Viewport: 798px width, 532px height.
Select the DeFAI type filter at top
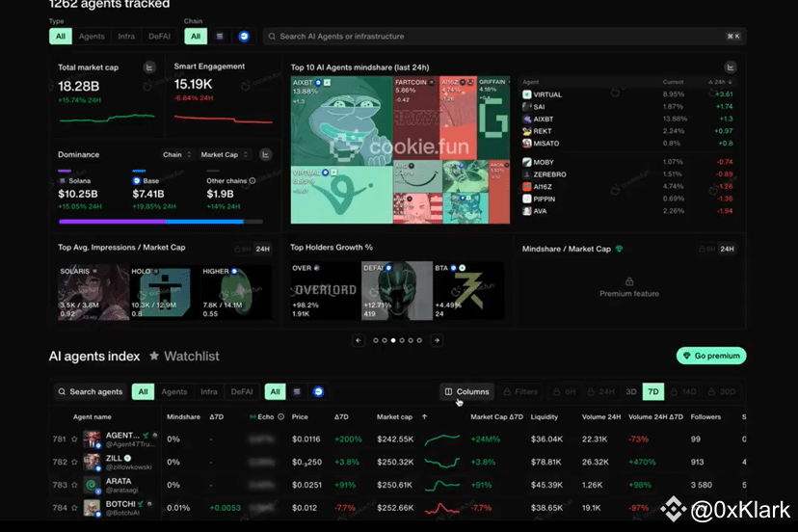(x=159, y=37)
